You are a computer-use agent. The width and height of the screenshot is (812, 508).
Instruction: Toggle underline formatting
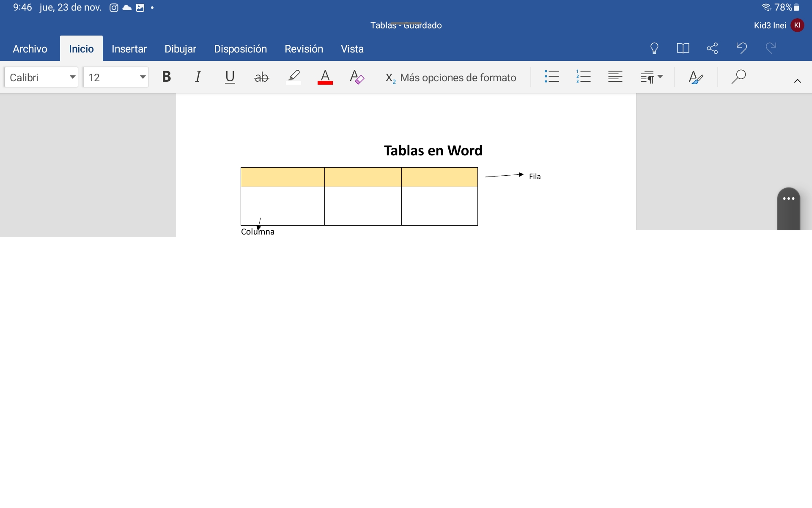(x=230, y=77)
